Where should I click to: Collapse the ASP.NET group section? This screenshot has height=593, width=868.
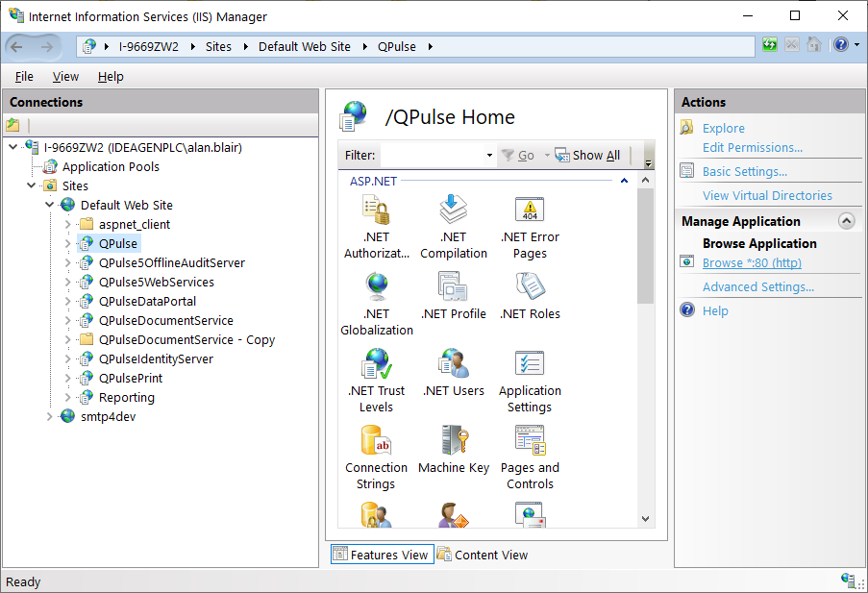pos(624,181)
